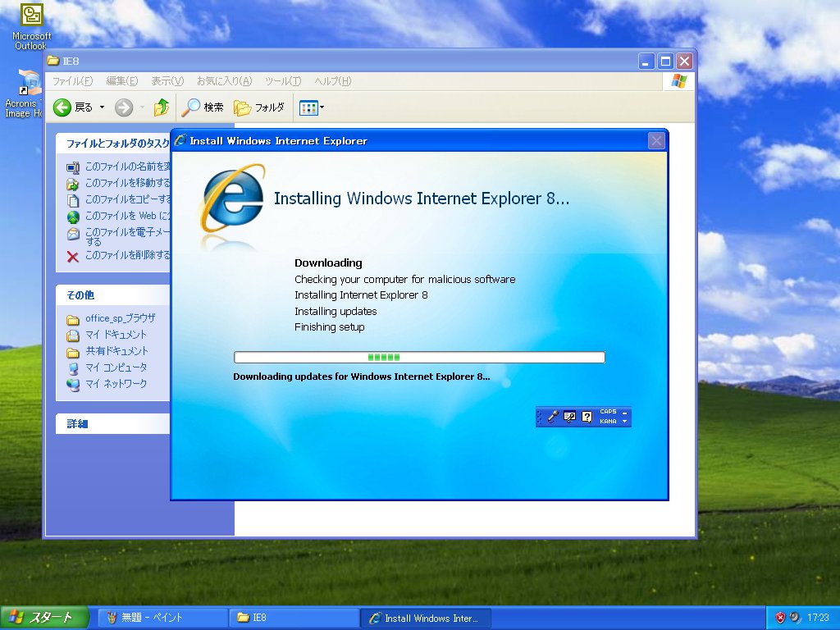Click the globe icon to publish the file to the Web
The width and height of the screenshot is (840, 630).
pos(73,217)
